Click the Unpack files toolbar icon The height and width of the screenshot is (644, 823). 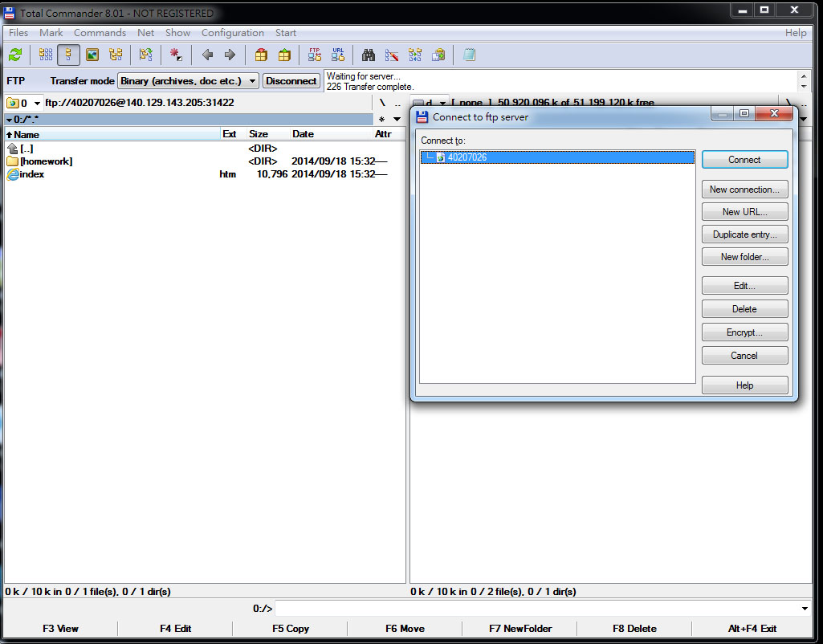pos(284,55)
